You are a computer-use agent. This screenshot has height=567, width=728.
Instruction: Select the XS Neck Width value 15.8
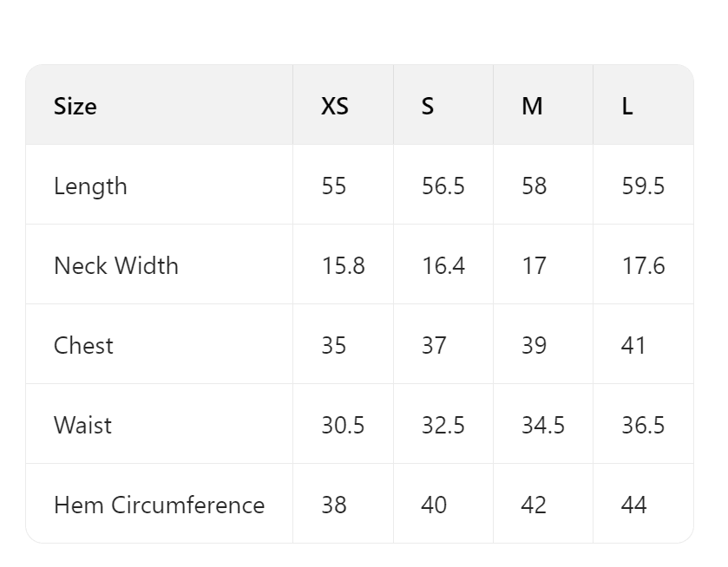coord(343,266)
